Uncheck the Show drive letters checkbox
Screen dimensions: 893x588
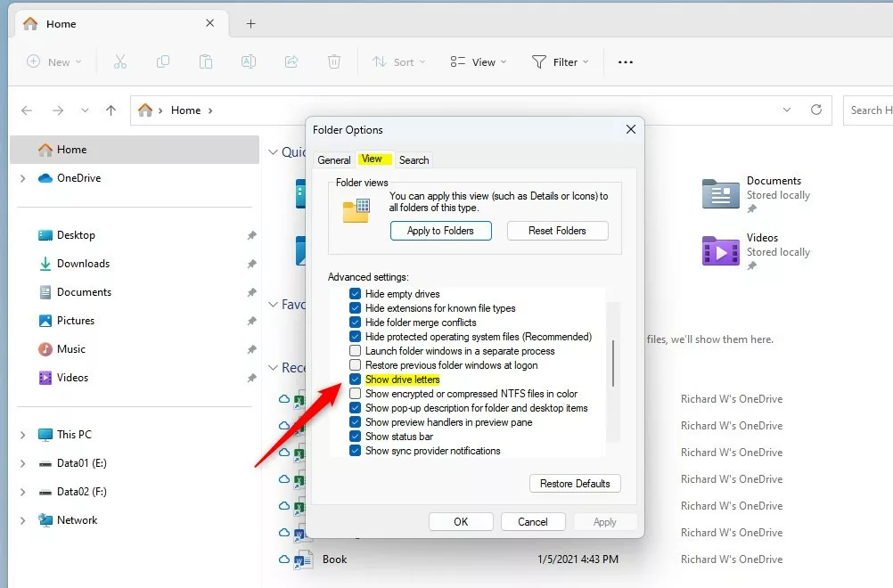point(356,380)
